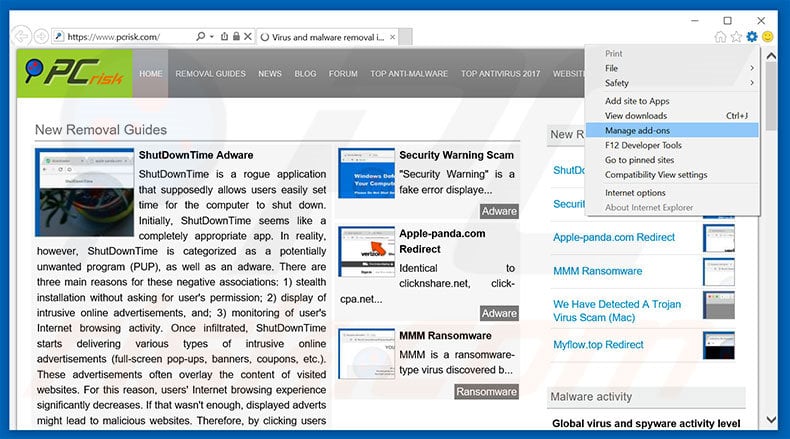Open Compatibility View settings
790x439 pixels.
click(672, 174)
